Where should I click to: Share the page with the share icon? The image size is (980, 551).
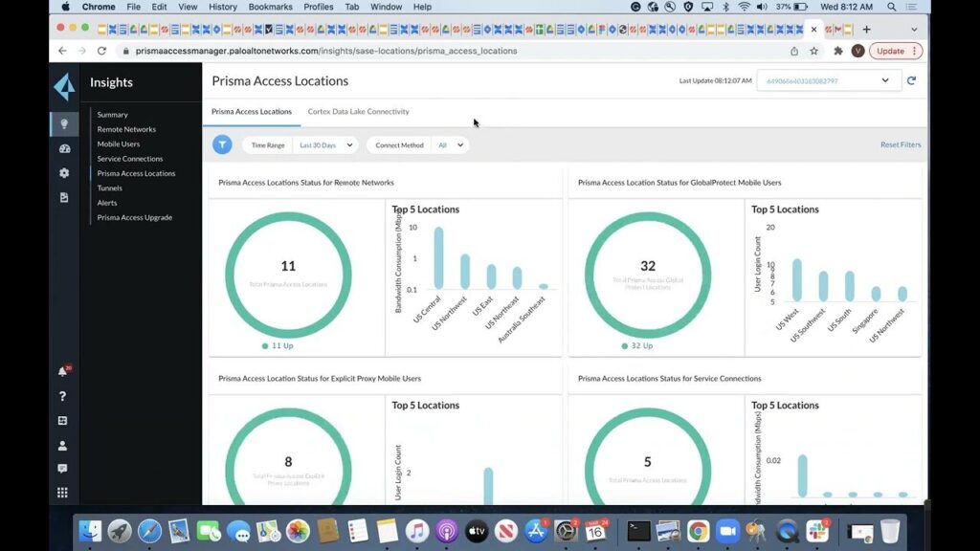(794, 52)
